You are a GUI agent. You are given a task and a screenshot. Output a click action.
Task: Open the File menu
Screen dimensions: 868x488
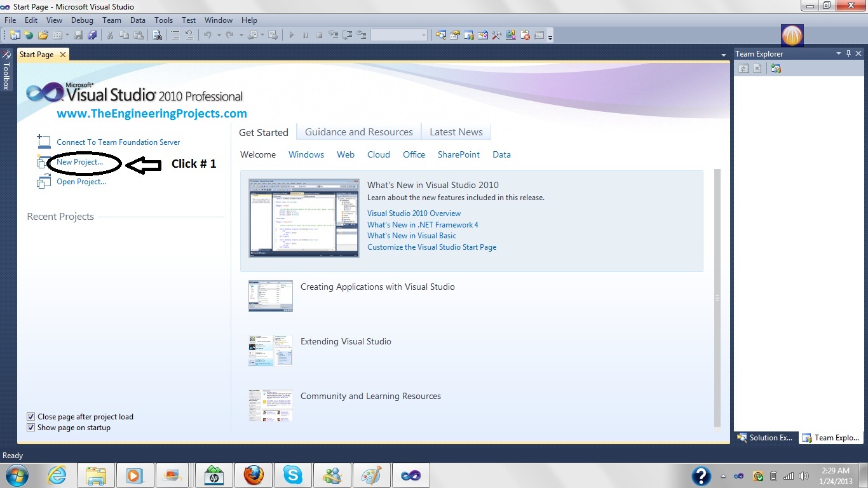tap(10, 20)
